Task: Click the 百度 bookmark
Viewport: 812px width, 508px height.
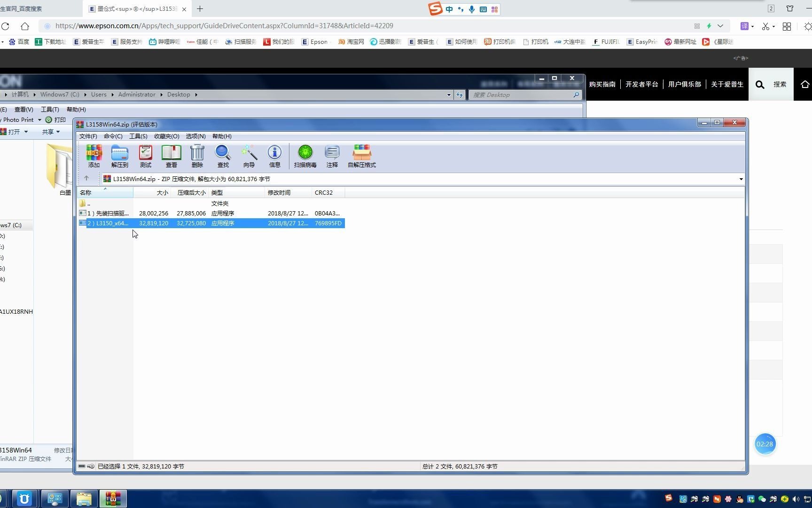Action: [19, 42]
